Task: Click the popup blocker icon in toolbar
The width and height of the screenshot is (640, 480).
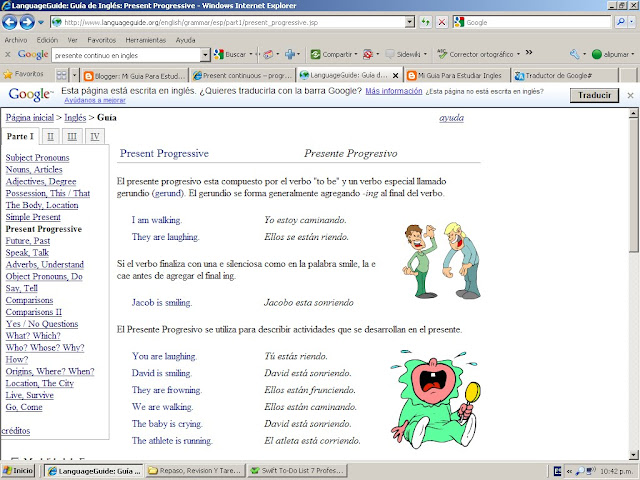Action: 368,54
